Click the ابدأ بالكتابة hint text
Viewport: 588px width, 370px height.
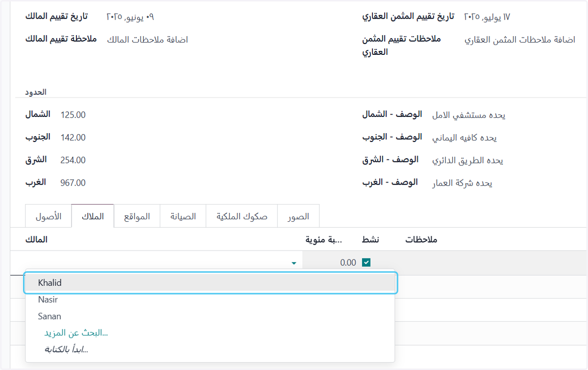[x=67, y=349]
